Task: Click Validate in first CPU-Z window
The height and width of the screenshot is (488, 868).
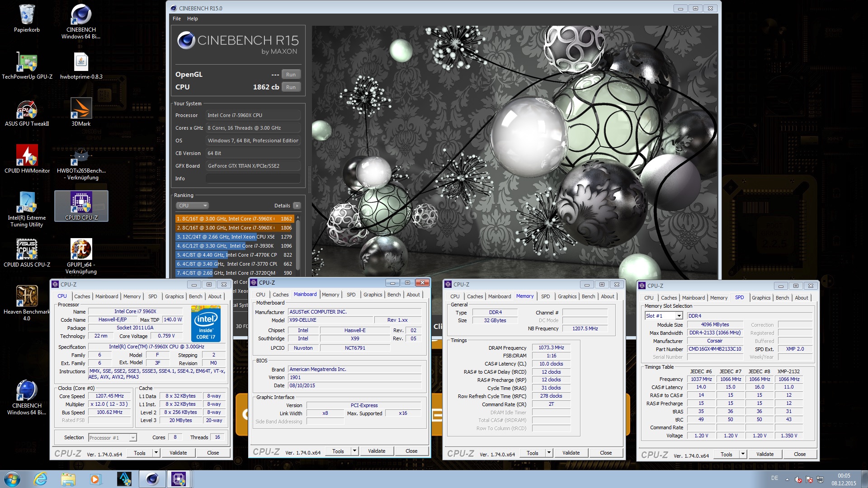Action: tap(178, 453)
